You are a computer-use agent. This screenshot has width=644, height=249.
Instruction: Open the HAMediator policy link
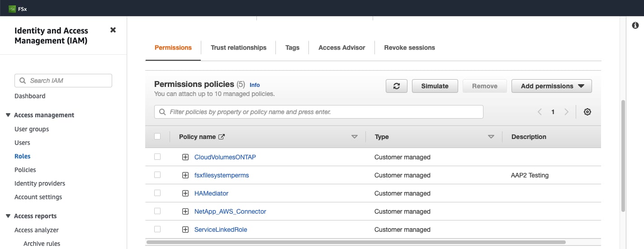211,193
